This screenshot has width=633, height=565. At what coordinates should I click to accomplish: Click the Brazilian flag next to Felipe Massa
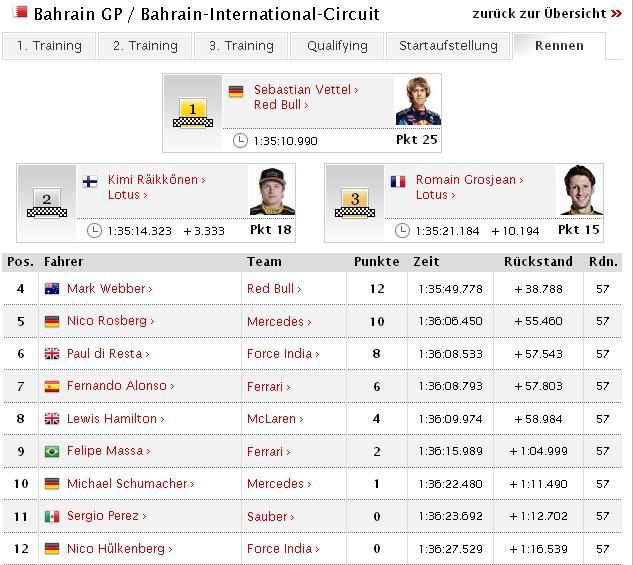52,451
